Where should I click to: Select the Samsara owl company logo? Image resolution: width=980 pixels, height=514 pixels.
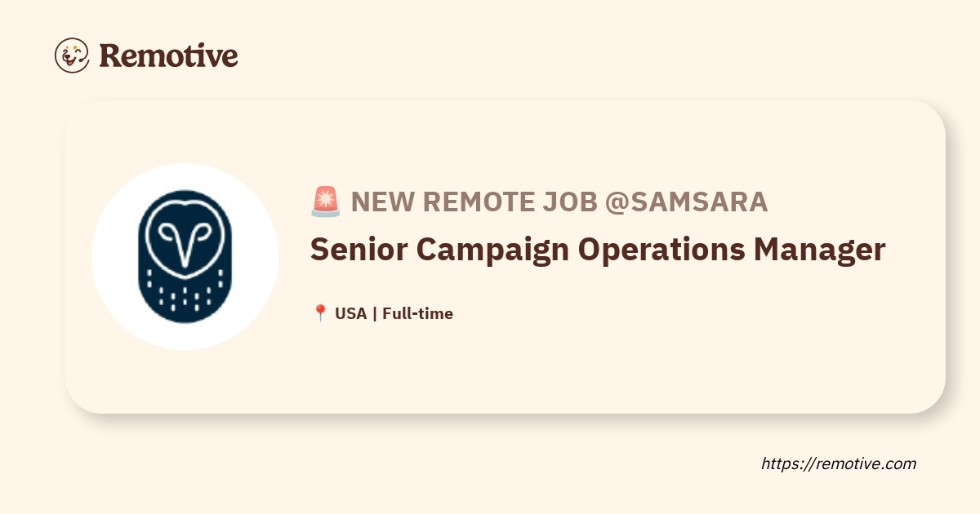point(185,256)
